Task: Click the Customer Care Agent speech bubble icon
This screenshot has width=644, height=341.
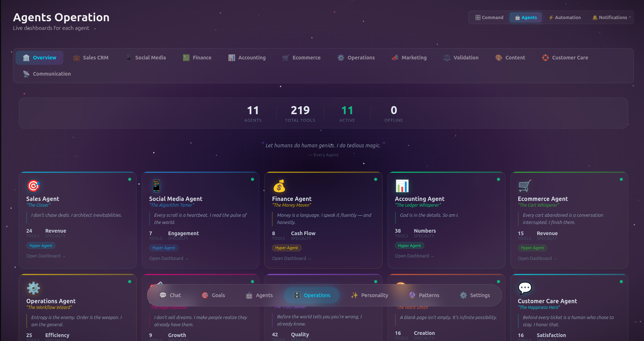Action: [x=525, y=288]
